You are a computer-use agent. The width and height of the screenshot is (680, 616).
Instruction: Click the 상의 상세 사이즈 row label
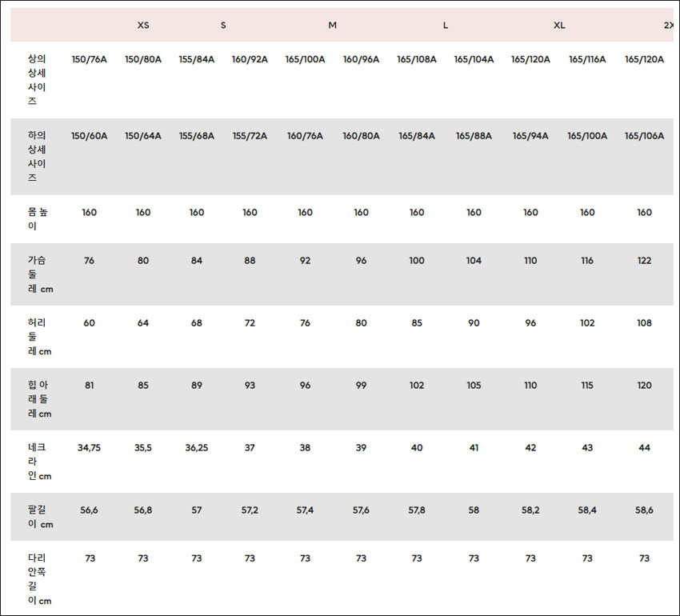coord(37,80)
